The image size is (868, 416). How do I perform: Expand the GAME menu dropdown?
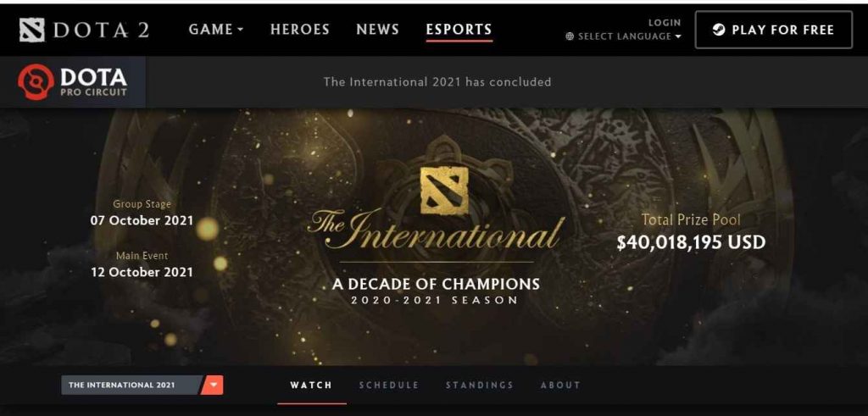coord(216,30)
